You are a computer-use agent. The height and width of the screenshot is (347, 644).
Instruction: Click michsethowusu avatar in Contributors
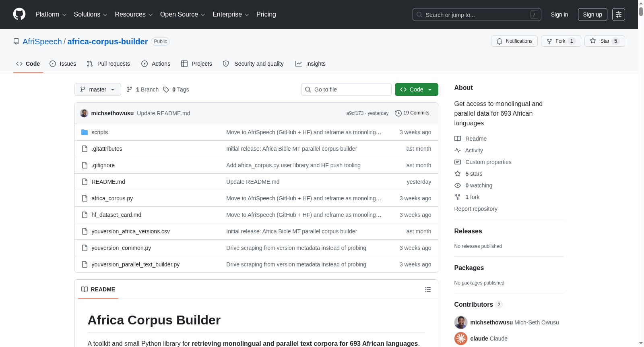(x=461, y=322)
